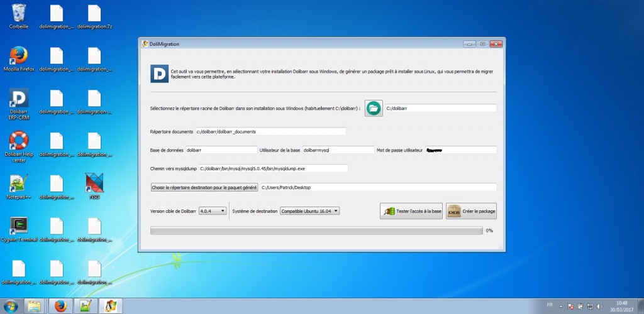Open Système de destination dropdown
644x314 pixels.
coord(309,211)
